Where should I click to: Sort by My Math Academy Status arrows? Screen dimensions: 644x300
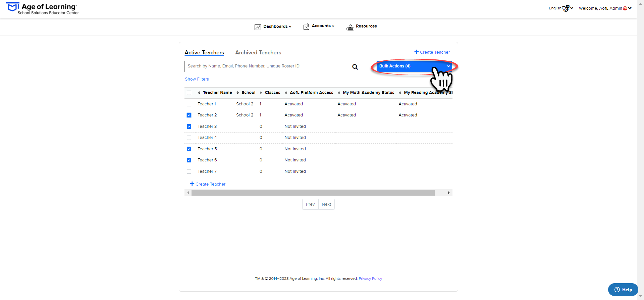[x=339, y=93]
